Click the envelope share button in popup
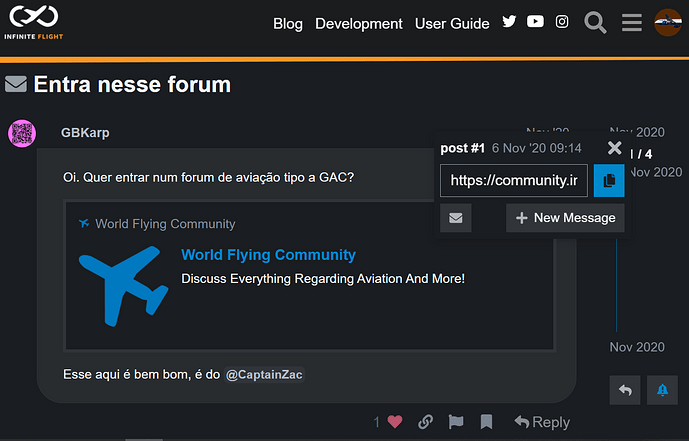 point(456,218)
